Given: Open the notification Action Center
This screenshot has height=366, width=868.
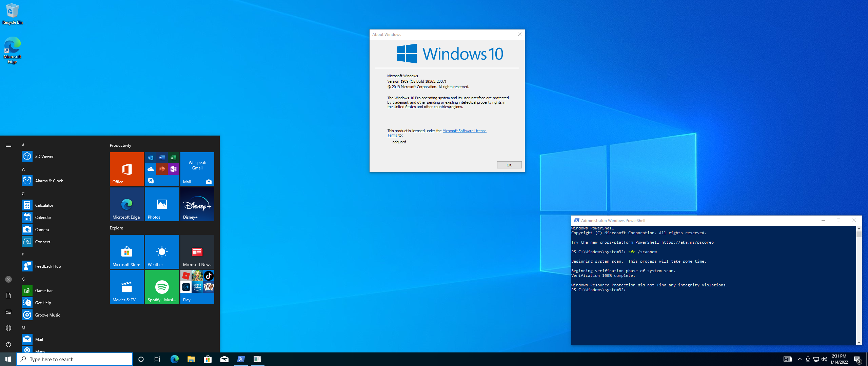Looking at the screenshot, I should [x=857, y=359].
